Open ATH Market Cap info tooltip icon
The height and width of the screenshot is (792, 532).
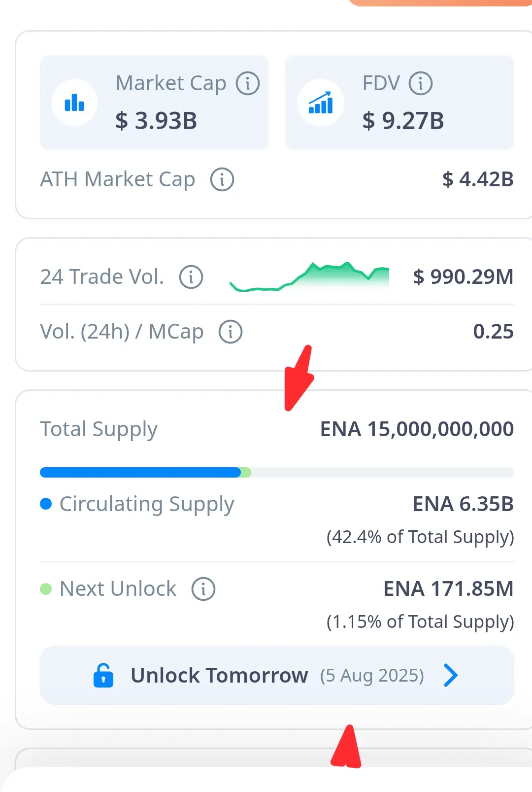click(222, 179)
